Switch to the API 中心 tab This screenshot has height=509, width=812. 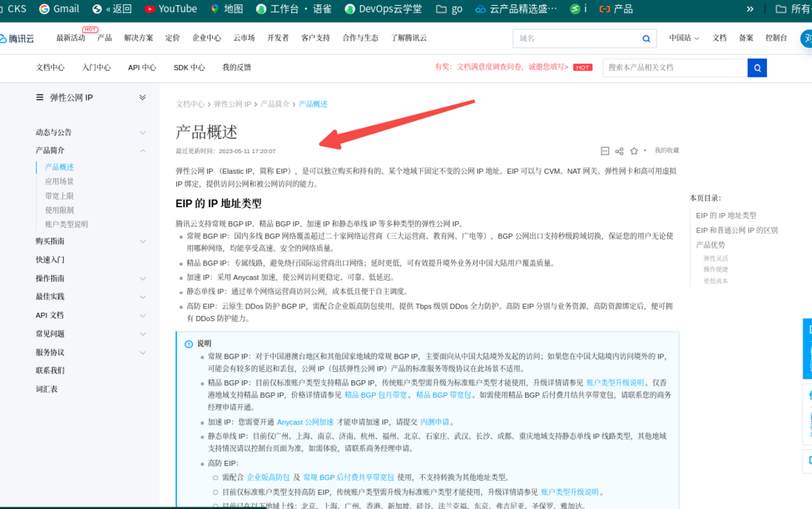click(142, 67)
